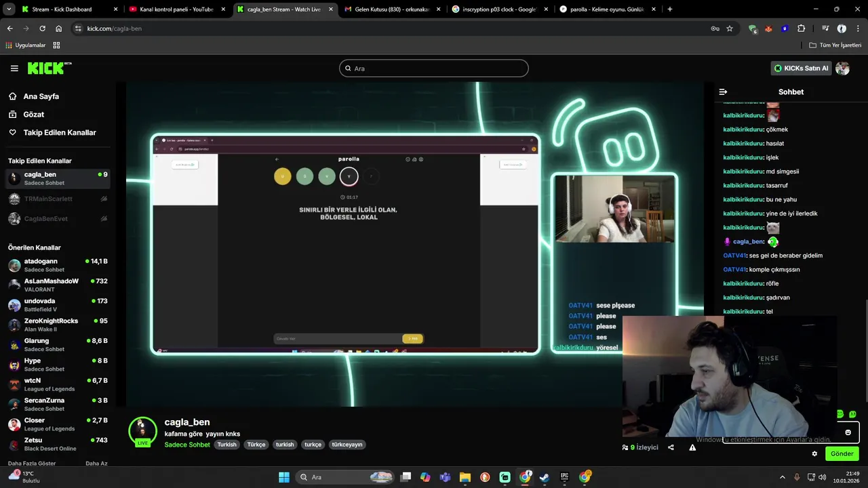Screen dimensions: 868x488
Task: Expand Daha Fazla Göster in channels
Action: (x=32, y=463)
